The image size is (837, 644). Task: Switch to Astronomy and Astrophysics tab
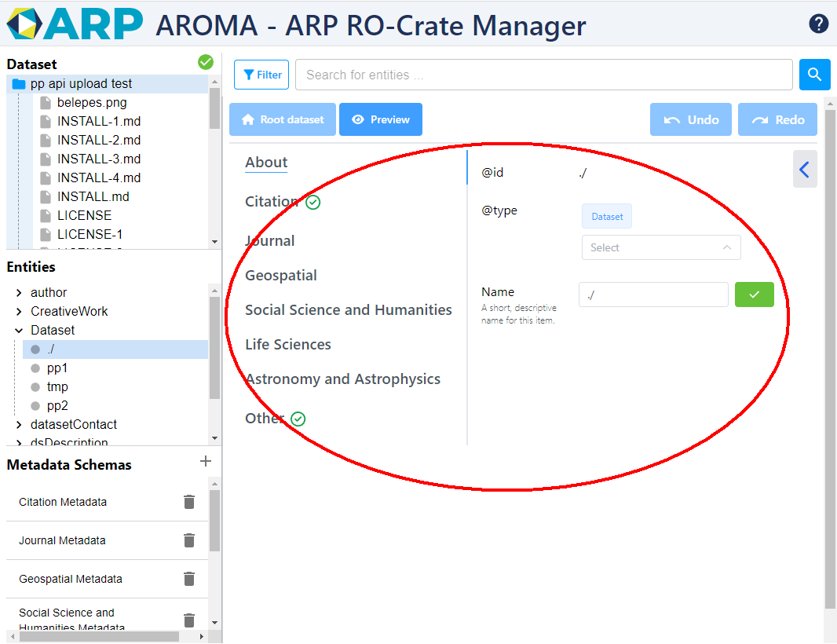click(342, 379)
